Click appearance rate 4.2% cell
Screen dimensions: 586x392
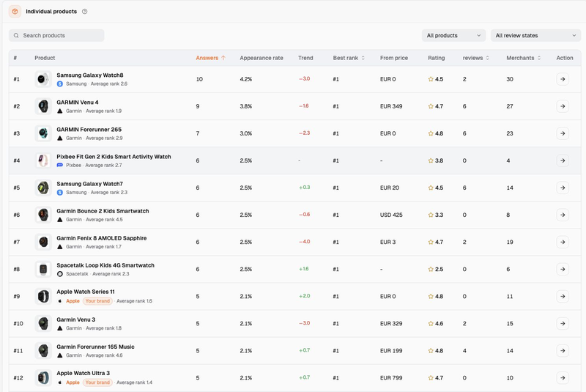(246, 79)
